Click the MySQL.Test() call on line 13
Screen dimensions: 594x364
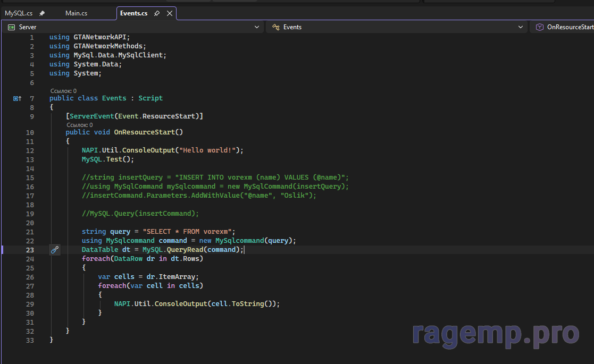tap(107, 159)
